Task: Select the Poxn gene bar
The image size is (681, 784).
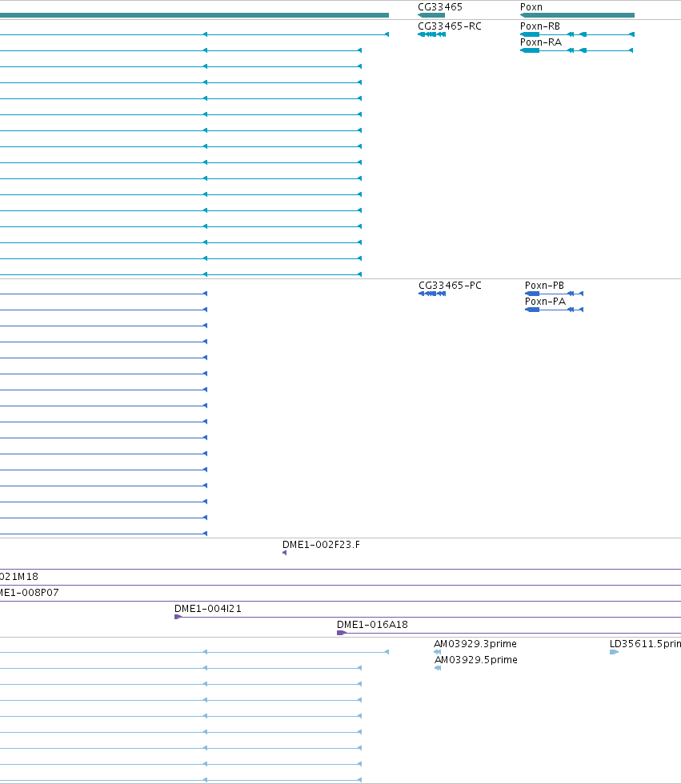Action: pos(578,15)
